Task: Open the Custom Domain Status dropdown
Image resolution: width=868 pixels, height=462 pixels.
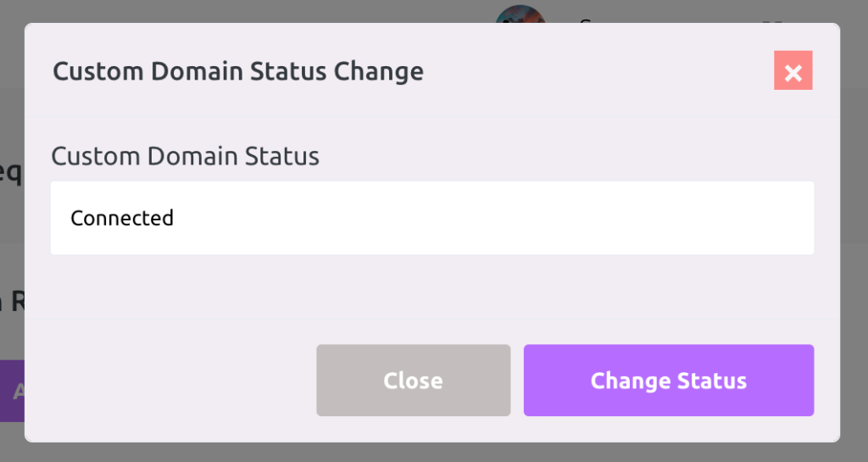Action: [x=431, y=218]
